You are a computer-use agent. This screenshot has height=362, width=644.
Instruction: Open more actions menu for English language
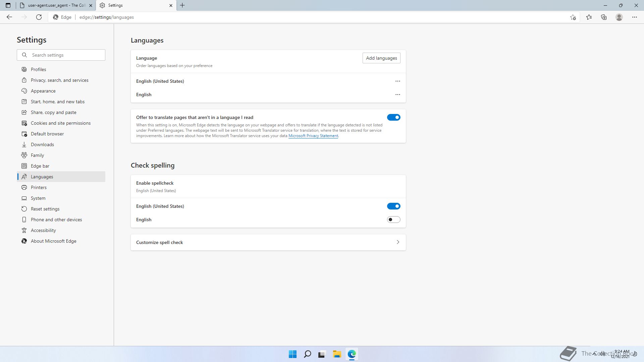click(x=397, y=95)
